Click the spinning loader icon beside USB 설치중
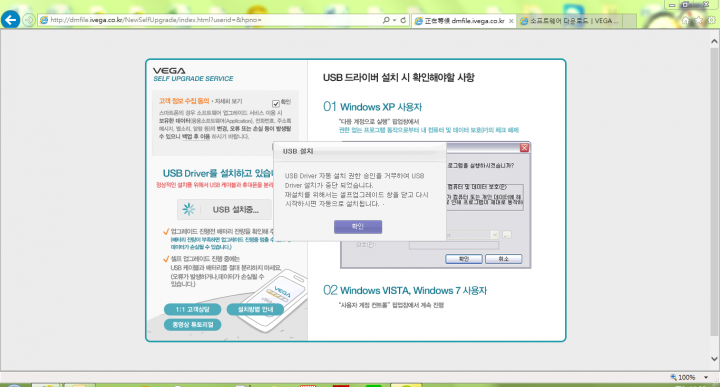Image resolution: width=720 pixels, height=387 pixels. 189,209
